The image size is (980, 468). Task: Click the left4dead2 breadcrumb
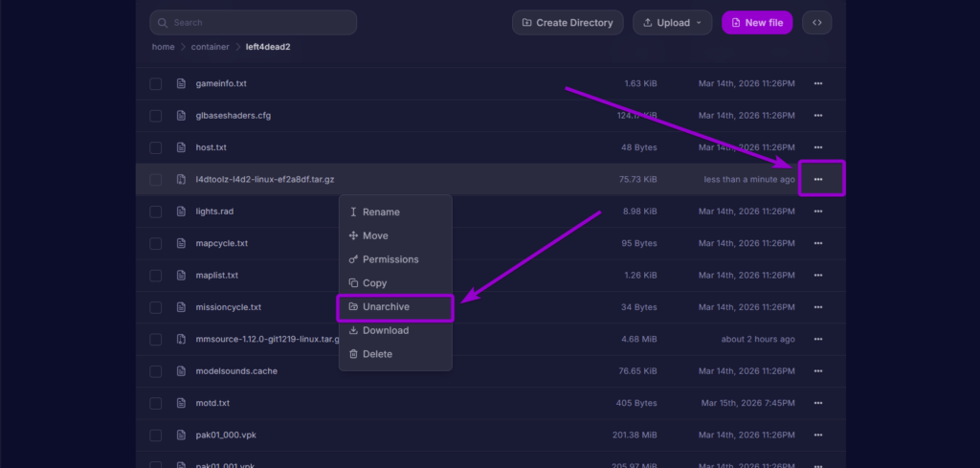click(268, 47)
